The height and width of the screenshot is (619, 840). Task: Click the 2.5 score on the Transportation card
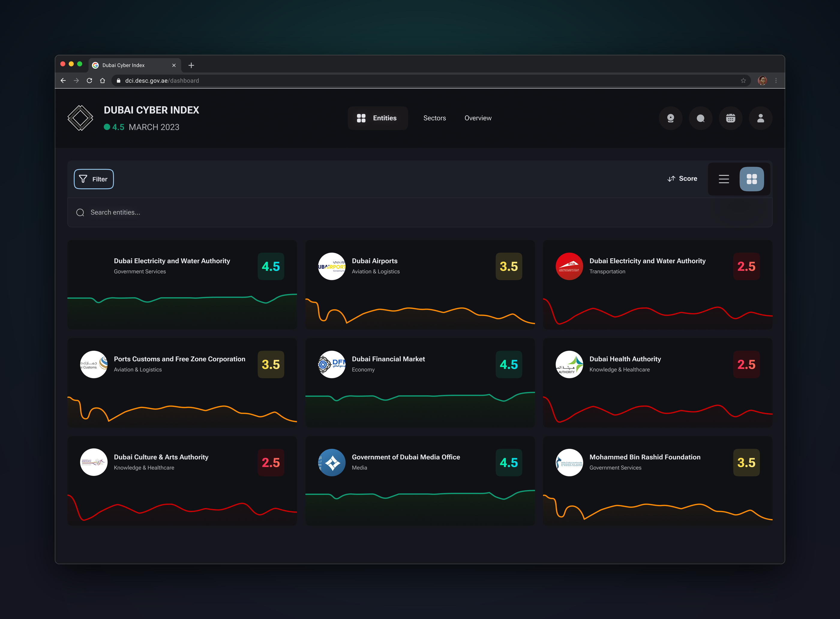tap(746, 266)
